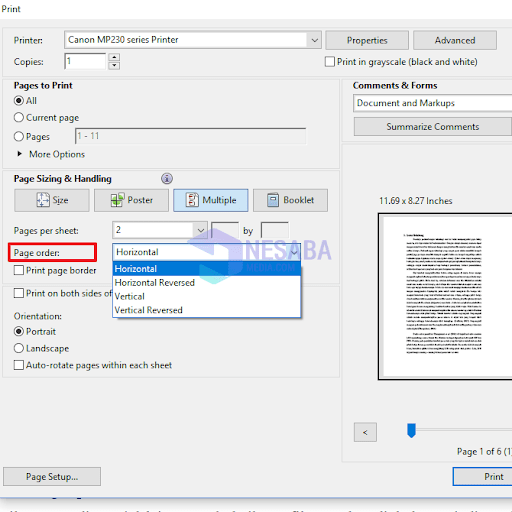The height and width of the screenshot is (512, 512).
Task: Select the Pages range radio button
Action: pyautogui.click(x=19, y=136)
